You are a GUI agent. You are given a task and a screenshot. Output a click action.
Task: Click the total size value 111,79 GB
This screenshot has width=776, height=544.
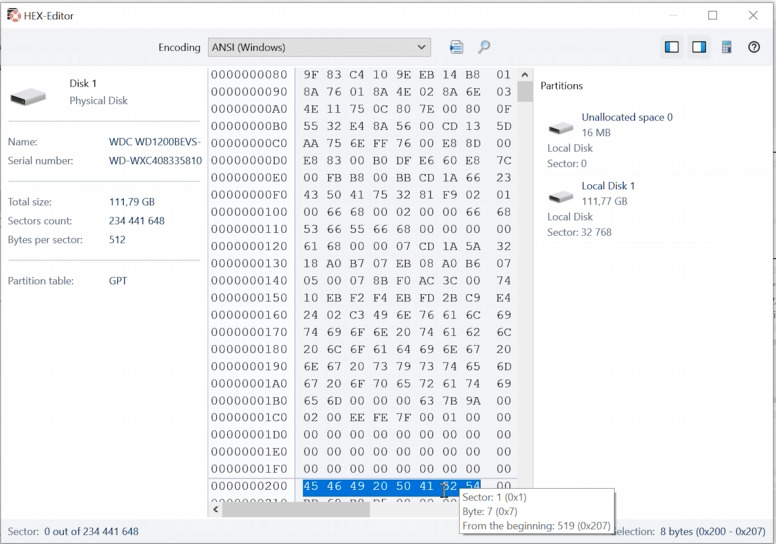132,202
